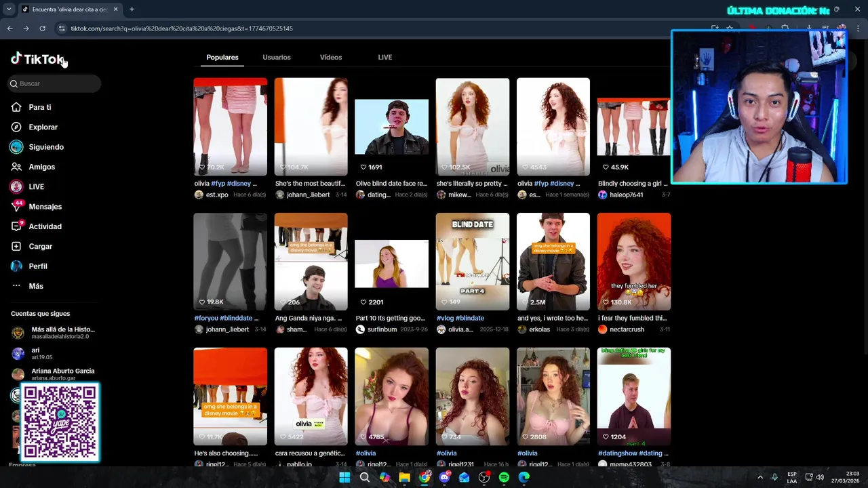Screen dimensions: 868x488
Task: Open Mensajes with 44 badge
Action: (45, 207)
